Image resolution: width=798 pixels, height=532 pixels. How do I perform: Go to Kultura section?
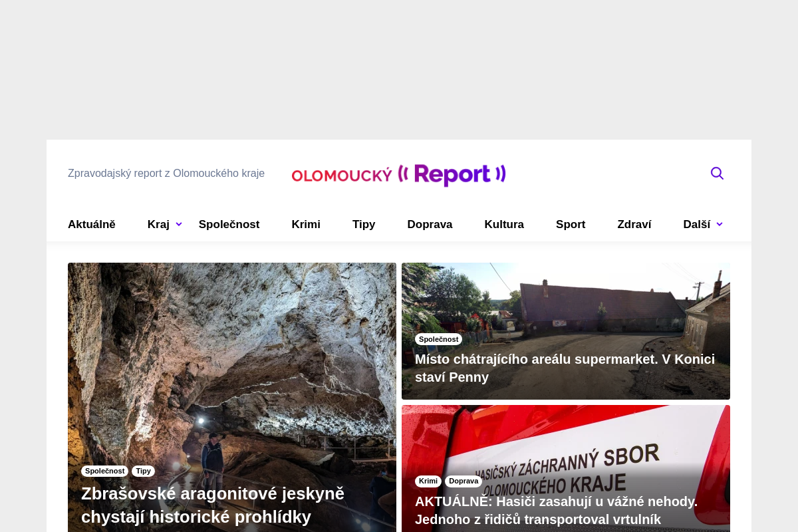[504, 225]
